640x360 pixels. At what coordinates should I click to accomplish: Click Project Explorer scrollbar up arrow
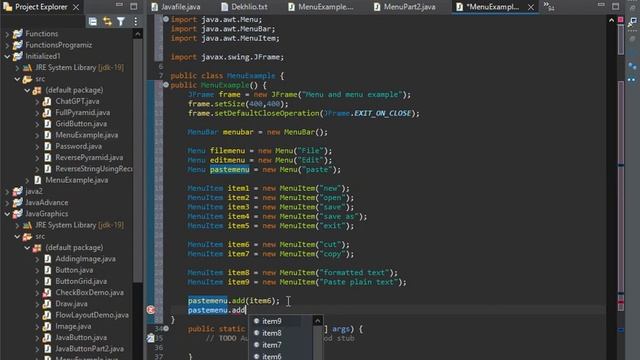click(x=138, y=35)
